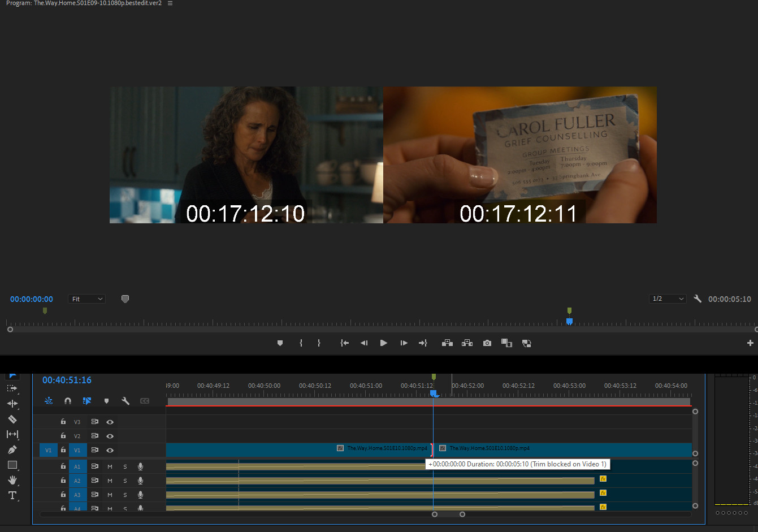Toggle lock on track V2

[x=63, y=436]
